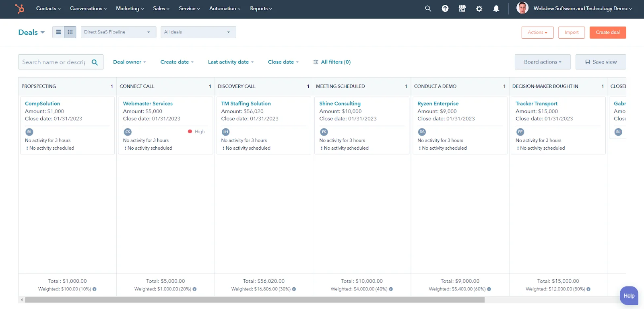Click the Total: $56,020.00 text
644x309 pixels.
tap(264, 281)
